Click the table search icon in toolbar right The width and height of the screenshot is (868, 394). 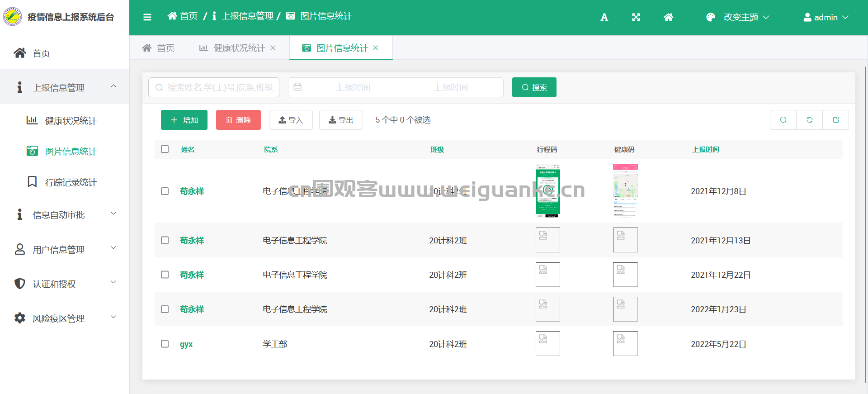click(x=783, y=120)
